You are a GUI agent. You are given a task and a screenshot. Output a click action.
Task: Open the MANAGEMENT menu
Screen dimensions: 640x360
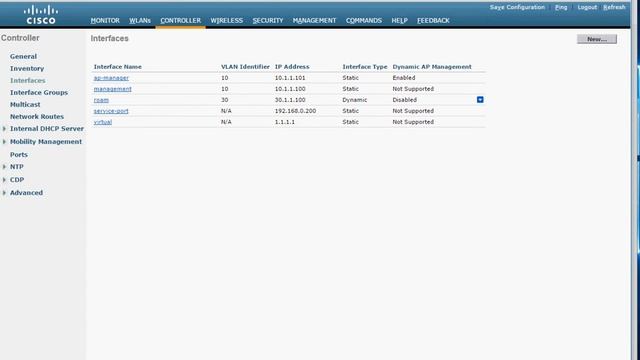click(x=314, y=20)
